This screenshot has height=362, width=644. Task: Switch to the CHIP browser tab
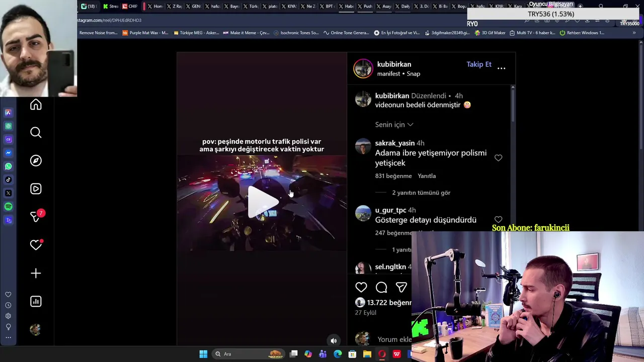pos(130,6)
